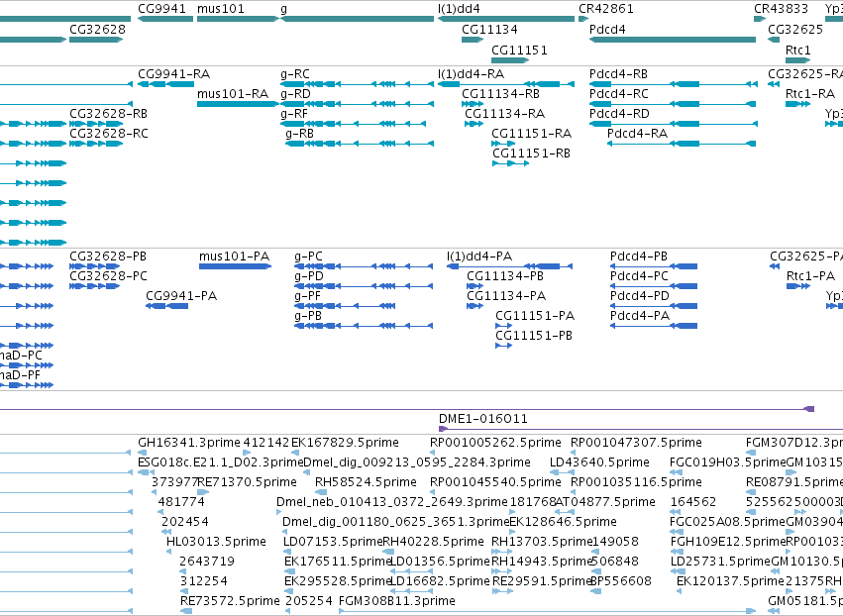This screenshot has height=616, width=843.
Task: Click protein Pdcd4-PA label
Action: [x=640, y=316]
